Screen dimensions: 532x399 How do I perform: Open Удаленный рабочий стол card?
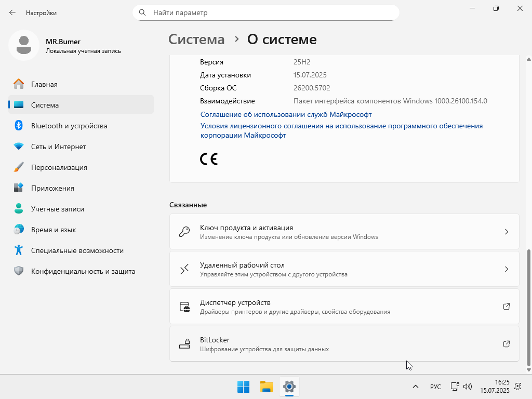coord(344,269)
